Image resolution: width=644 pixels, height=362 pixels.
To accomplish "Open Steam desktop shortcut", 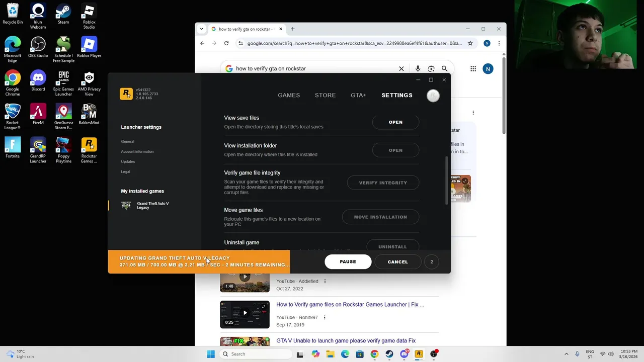I will (63, 14).
